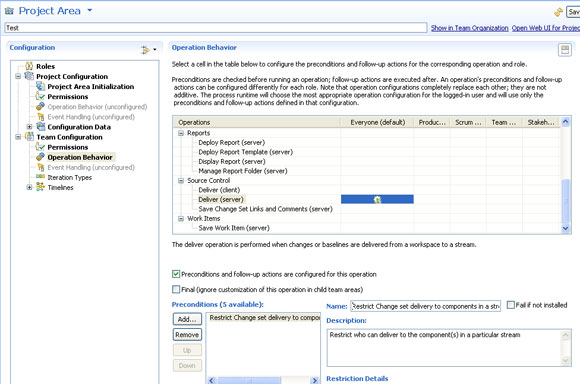This screenshot has width=580, height=384.
Task: Select Iteration Types in the tree
Action: point(70,178)
